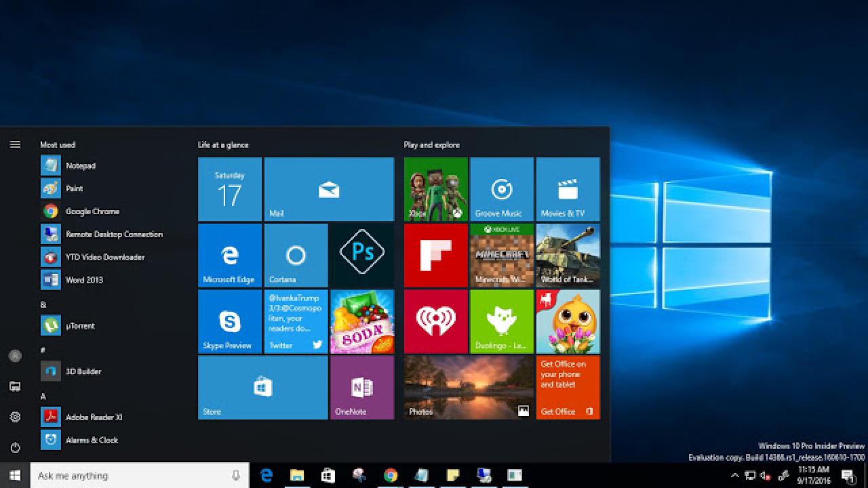
Task: Launch the OneNote tile
Action: [x=362, y=387]
